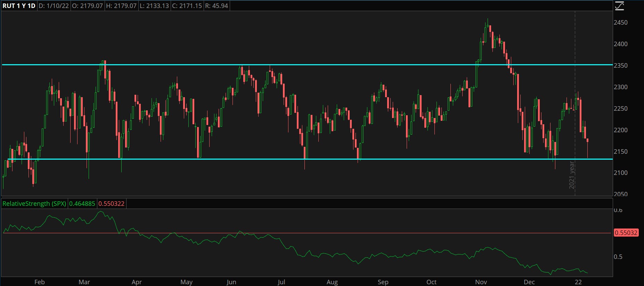Select the lower cyan support line near 2130
The height and width of the screenshot is (286, 644).
pos(309,159)
